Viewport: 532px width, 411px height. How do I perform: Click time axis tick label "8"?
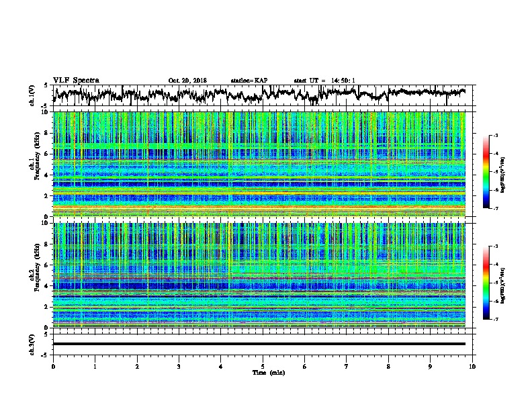click(x=388, y=367)
